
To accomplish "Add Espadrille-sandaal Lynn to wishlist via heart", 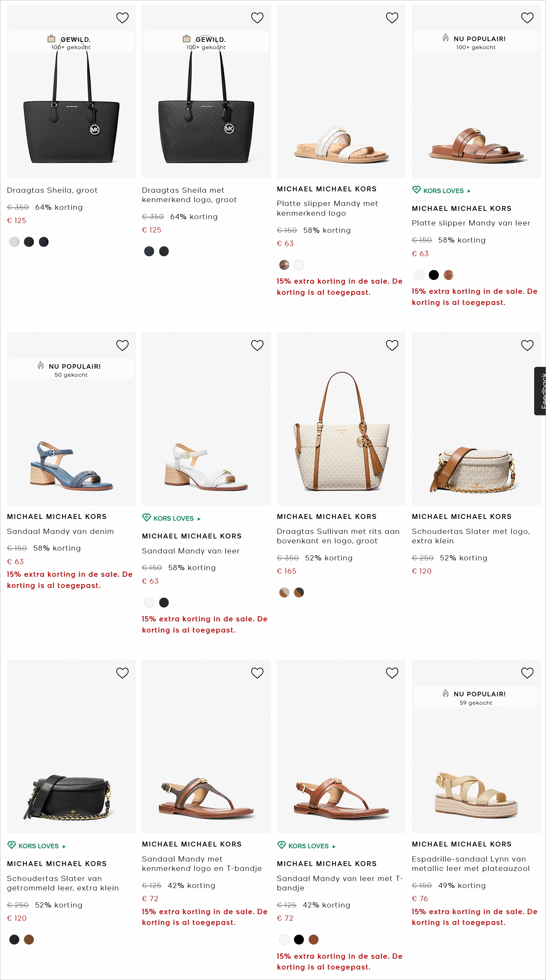I will click(x=526, y=673).
